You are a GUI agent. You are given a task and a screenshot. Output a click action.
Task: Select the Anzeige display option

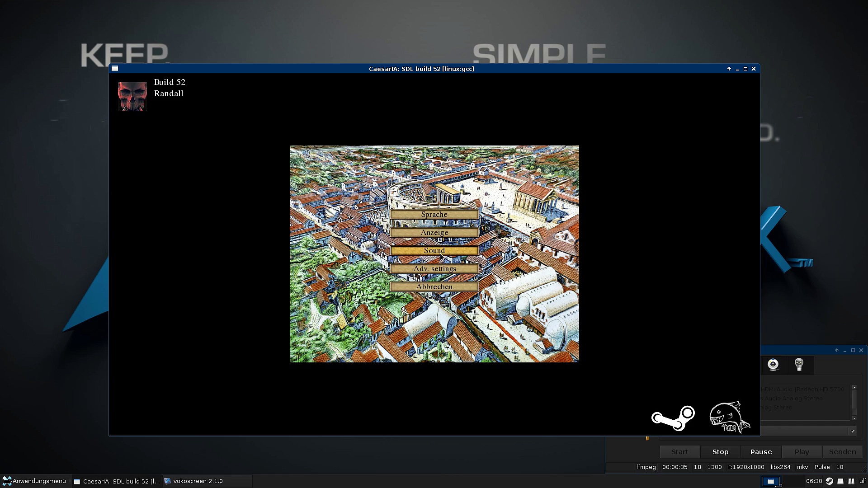(434, 233)
